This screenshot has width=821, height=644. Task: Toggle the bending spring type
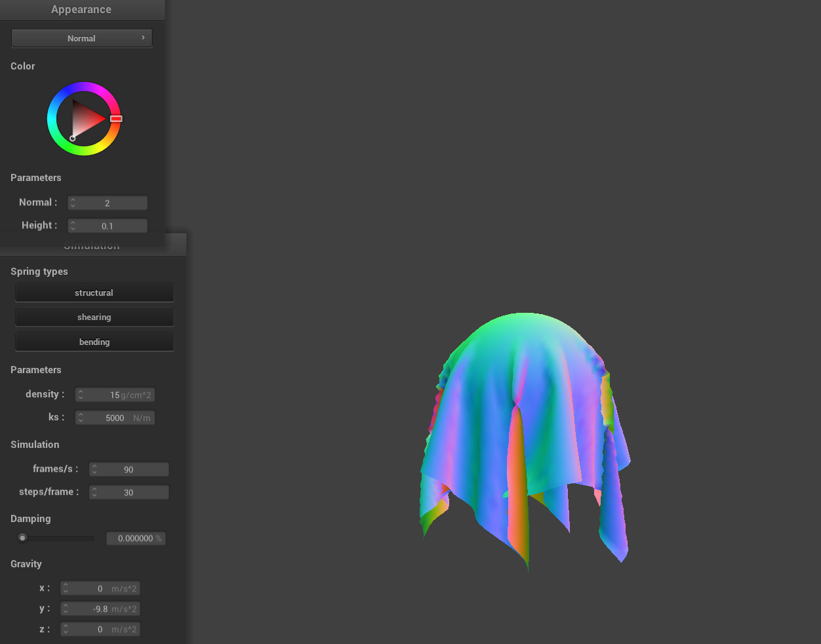tap(94, 342)
